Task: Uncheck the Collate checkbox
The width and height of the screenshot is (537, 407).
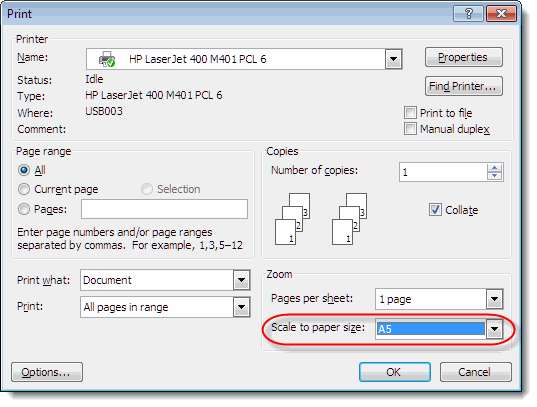Action: [435, 209]
